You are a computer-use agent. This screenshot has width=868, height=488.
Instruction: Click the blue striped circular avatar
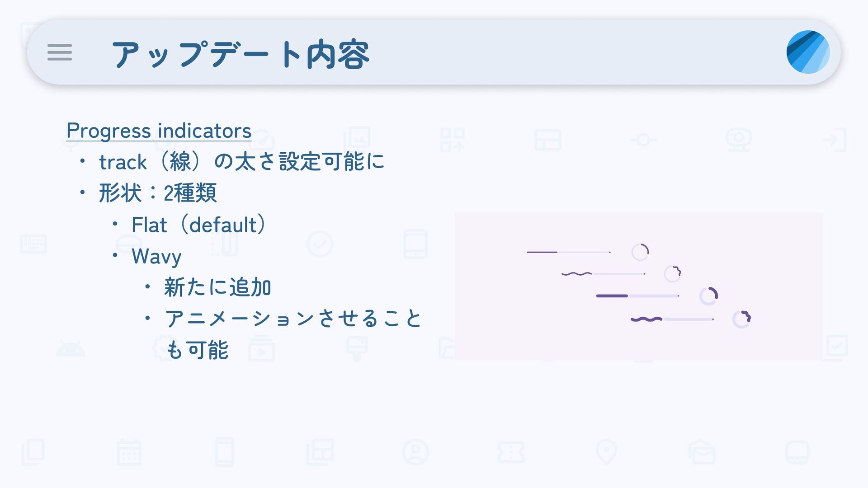pos(808,52)
